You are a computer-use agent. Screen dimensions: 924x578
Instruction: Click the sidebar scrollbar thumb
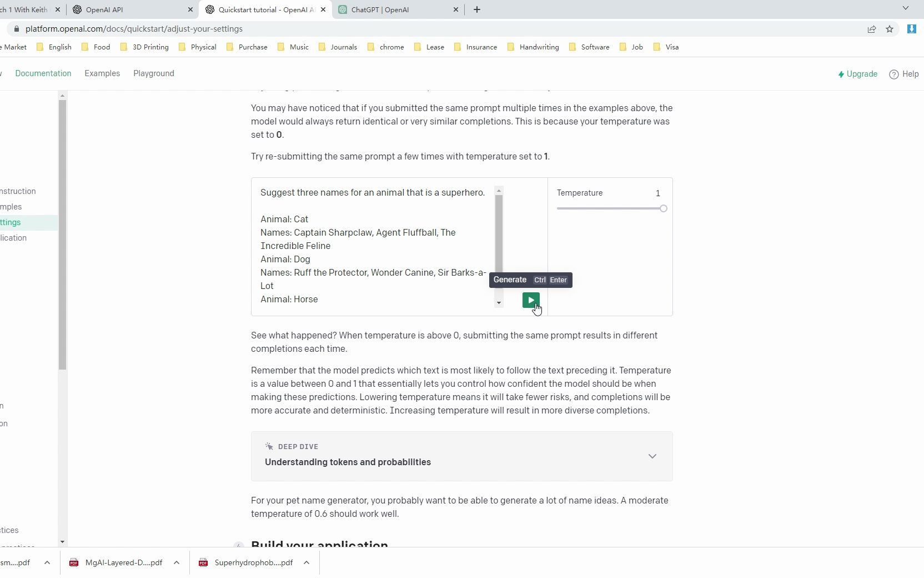pyautogui.click(x=62, y=235)
